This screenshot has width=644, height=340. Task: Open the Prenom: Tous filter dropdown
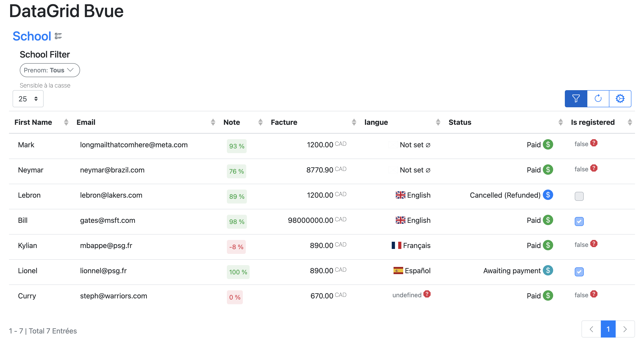50,70
